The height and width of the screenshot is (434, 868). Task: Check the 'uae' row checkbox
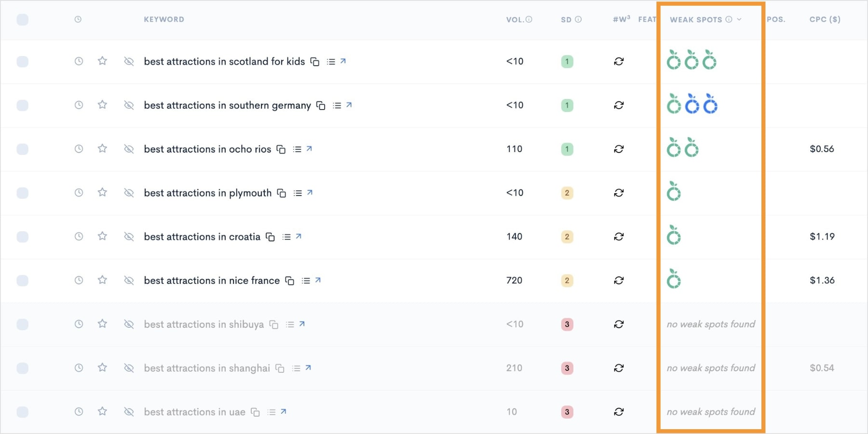pyautogui.click(x=22, y=412)
